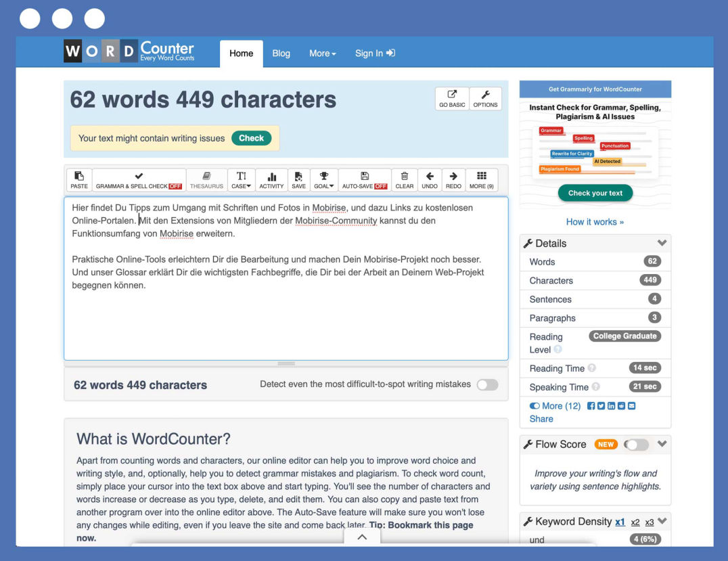The width and height of the screenshot is (728, 561).
Task: Share on Reddit icon
Action: tap(622, 406)
